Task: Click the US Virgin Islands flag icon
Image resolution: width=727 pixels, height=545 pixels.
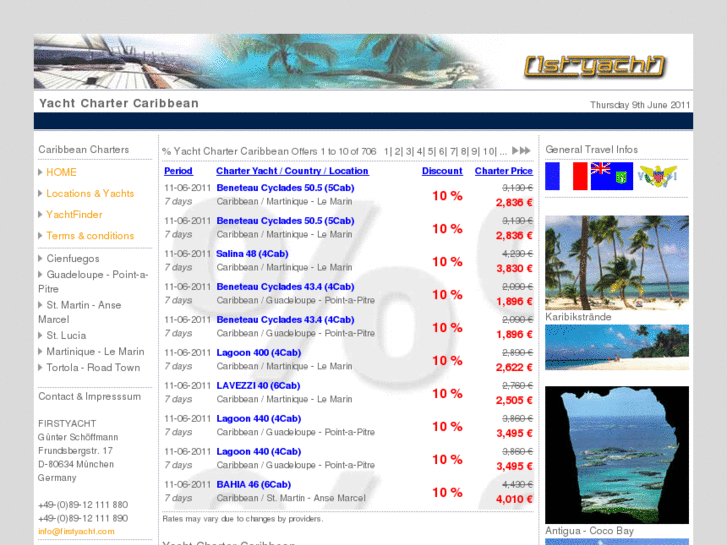Action: pyautogui.click(x=657, y=176)
